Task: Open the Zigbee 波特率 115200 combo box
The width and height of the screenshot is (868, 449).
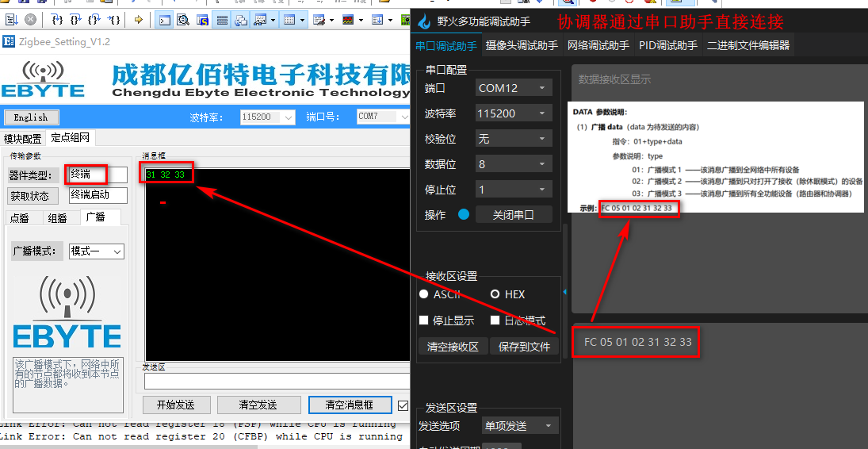Action: point(267,117)
